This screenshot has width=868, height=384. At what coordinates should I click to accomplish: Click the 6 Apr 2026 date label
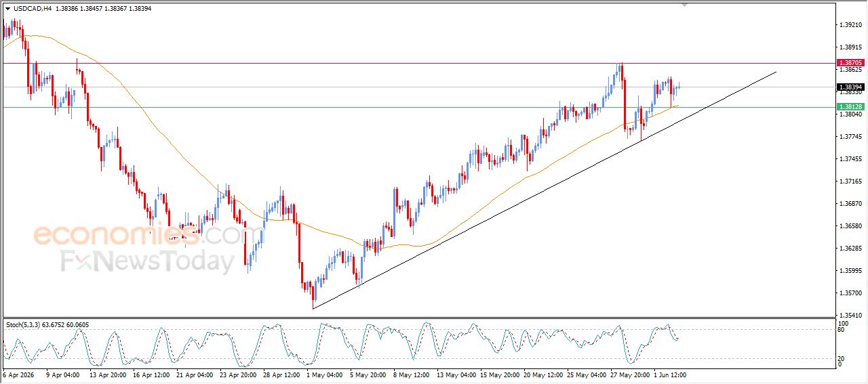(17, 375)
